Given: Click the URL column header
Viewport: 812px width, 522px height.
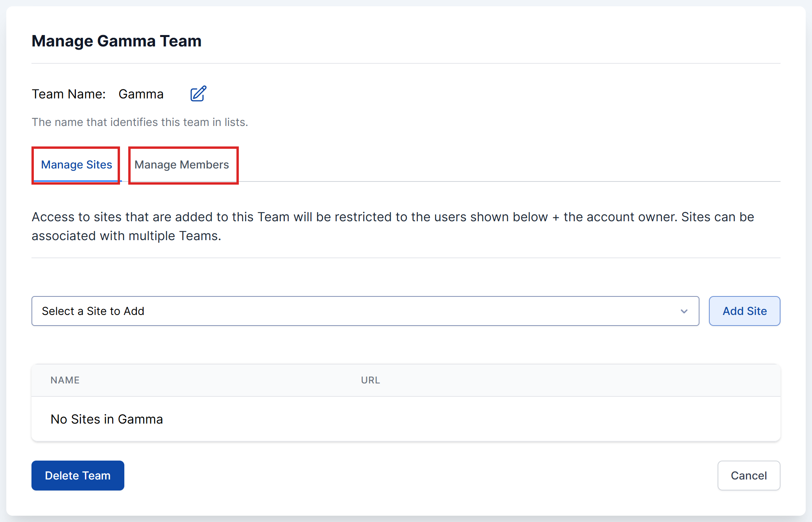Looking at the screenshot, I should point(370,380).
